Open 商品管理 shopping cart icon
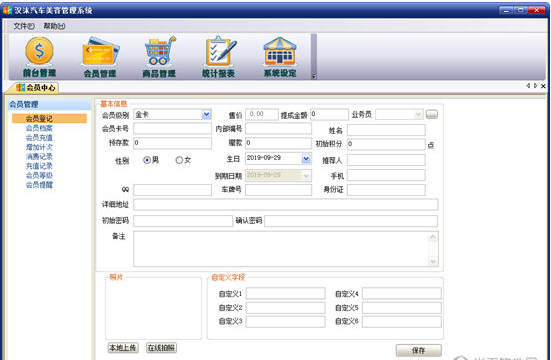The image size is (551, 360). pyautogui.click(x=160, y=51)
